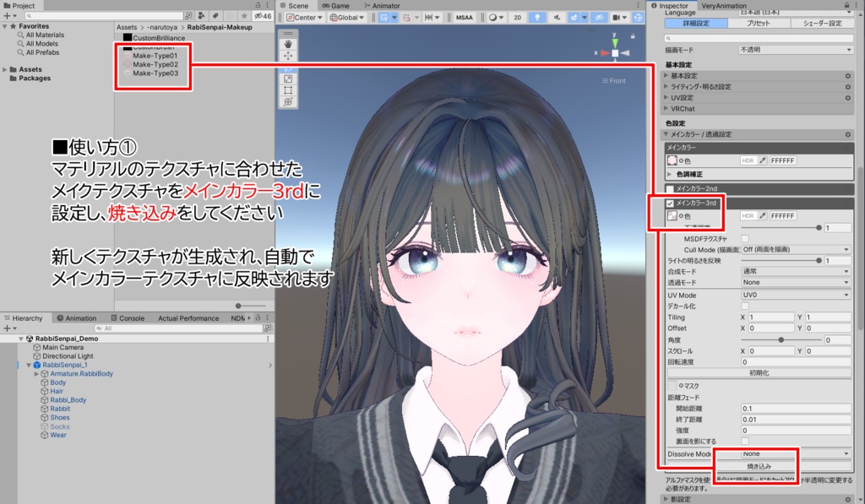This screenshot has height=504, width=865.
Task: Open shading draw mode dropdown
Action: tap(497, 18)
